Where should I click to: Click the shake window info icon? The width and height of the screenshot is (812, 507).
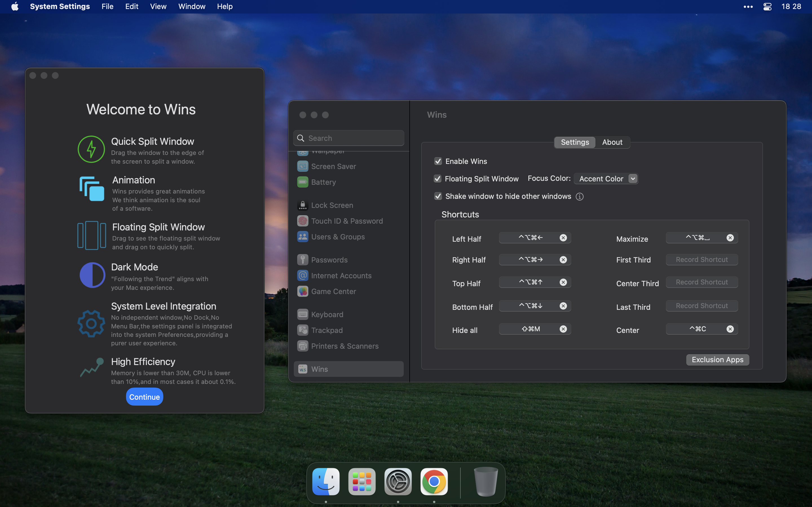tap(579, 197)
